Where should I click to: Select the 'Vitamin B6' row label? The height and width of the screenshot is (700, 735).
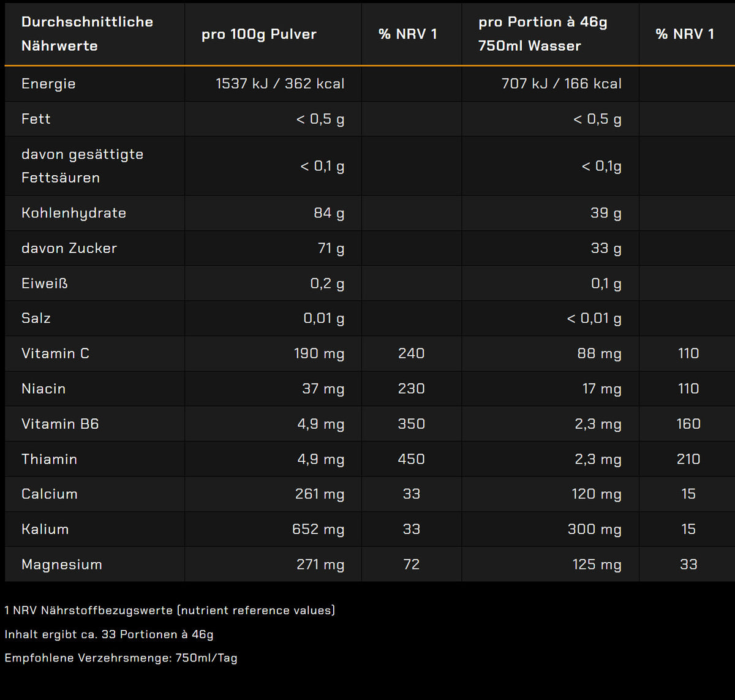click(x=60, y=424)
